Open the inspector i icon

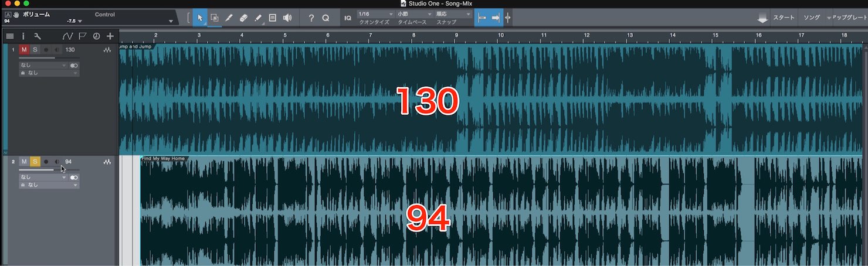(x=23, y=36)
